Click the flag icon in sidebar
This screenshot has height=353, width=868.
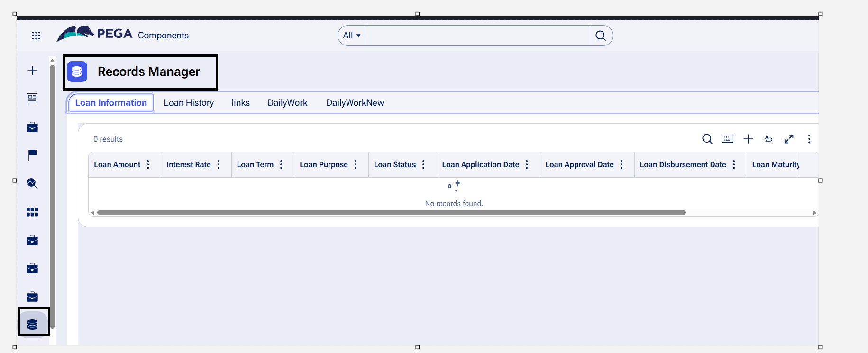32,154
